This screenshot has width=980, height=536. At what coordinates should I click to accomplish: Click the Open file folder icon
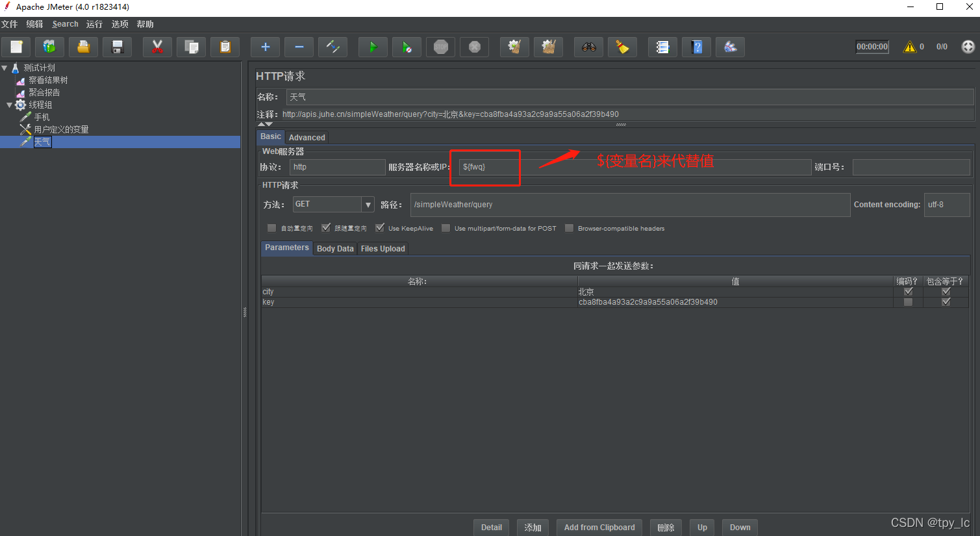click(83, 47)
